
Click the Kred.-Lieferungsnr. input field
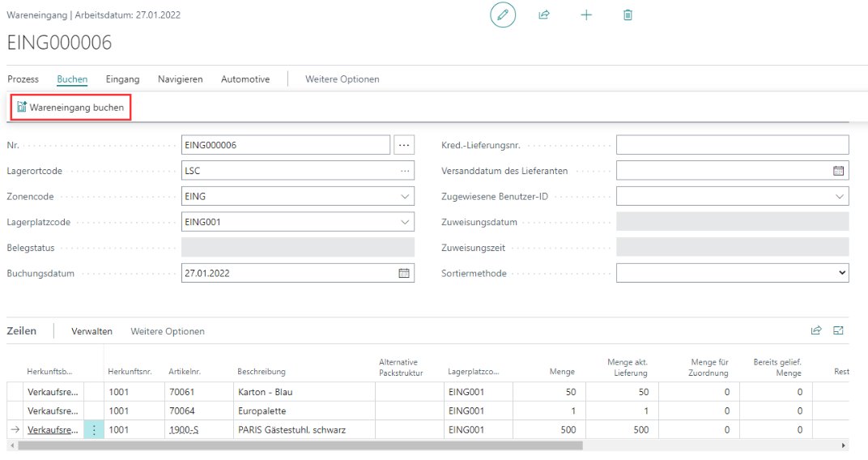coord(732,145)
